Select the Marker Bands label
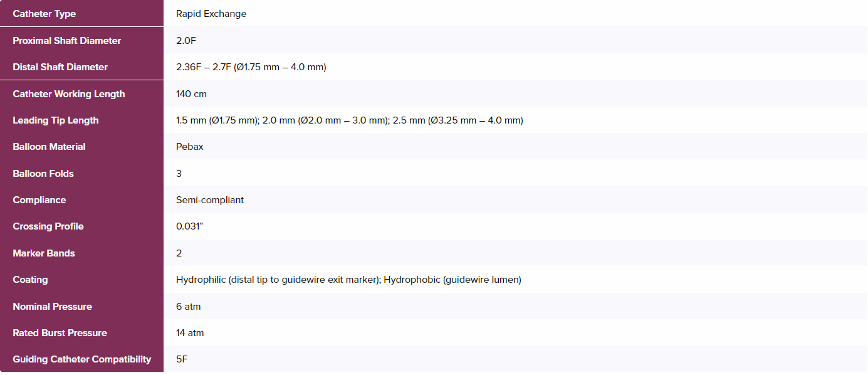 [43, 253]
